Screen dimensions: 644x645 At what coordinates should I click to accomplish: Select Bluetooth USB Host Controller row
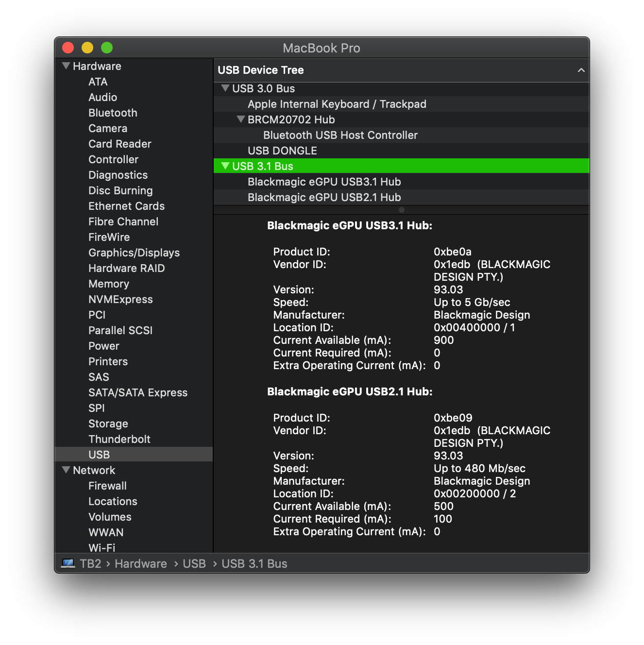click(x=401, y=135)
